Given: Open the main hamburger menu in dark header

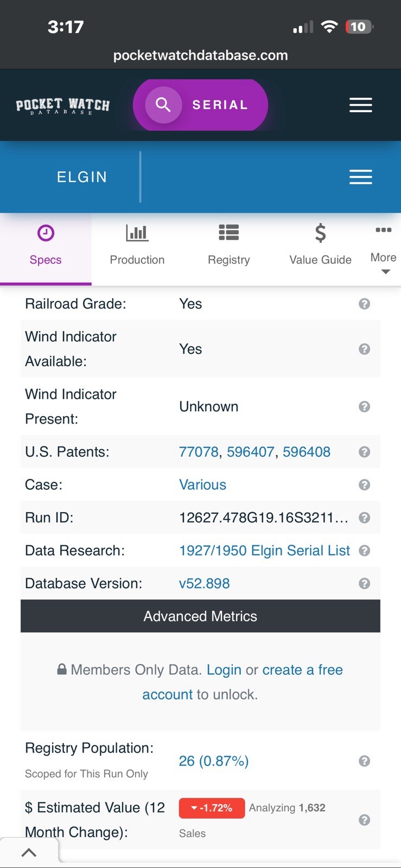Looking at the screenshot, I should (x=360, y=105).
